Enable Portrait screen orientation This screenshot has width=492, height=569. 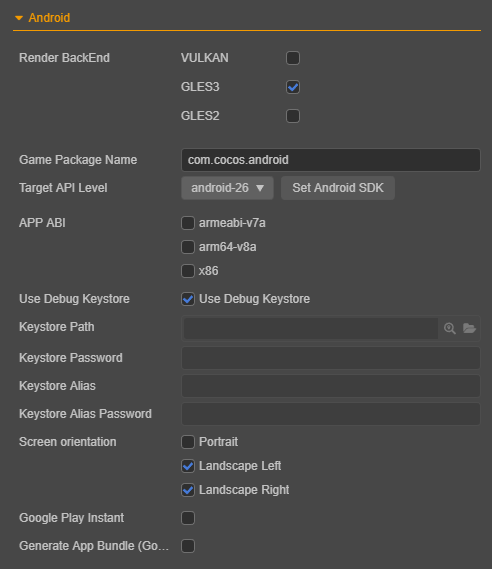pyautogui.click(x=188, y=442)
